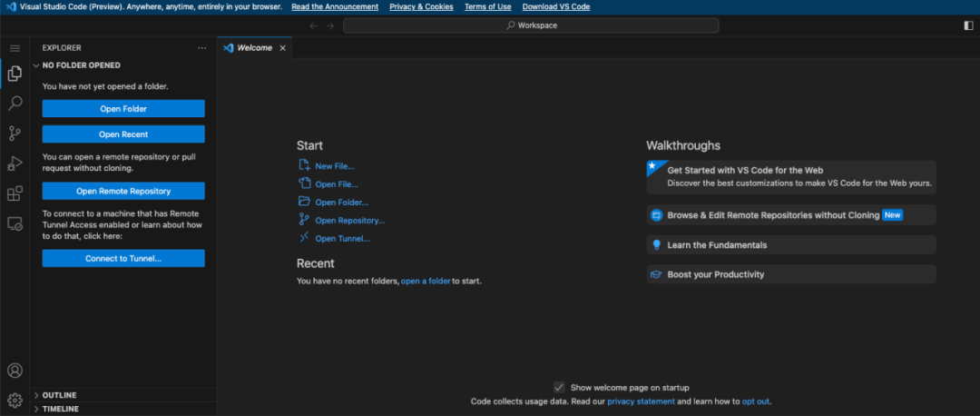Click the Open File... link
Image resolution: width=980 pixels, height=416 pixels.
click(337, 184)
